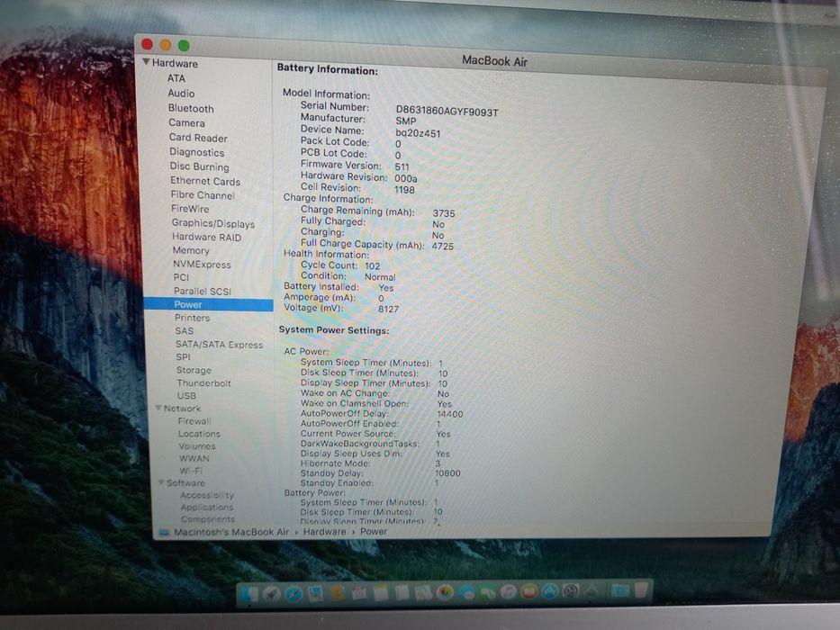Open System Preferences gear in Dock

[x=571, y=591]
